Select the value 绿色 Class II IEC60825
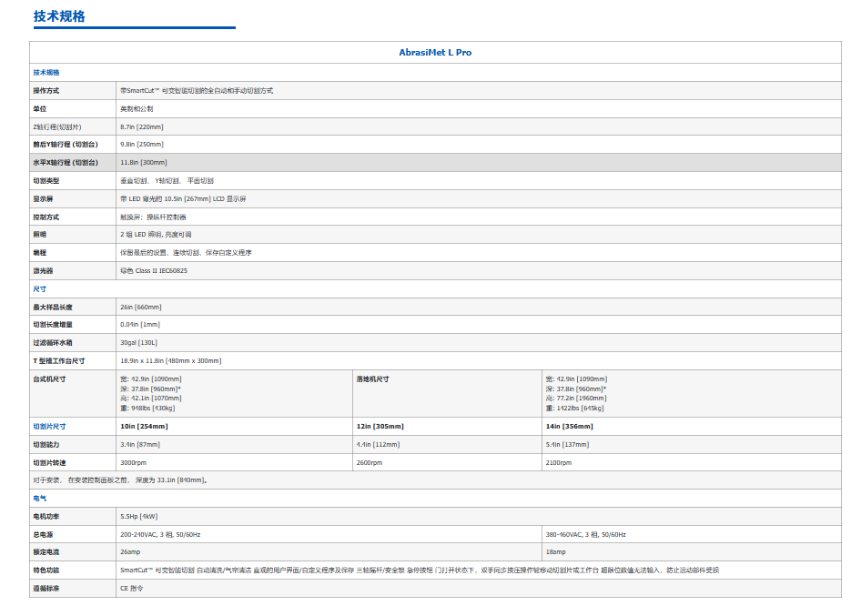Screen dimensions: 851x616 pyautogui.click(x=154, y=271)
